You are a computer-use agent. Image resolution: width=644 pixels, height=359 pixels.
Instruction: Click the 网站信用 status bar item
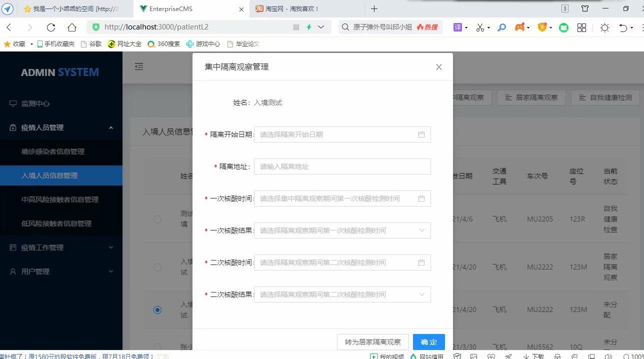[x=427, y=356]
